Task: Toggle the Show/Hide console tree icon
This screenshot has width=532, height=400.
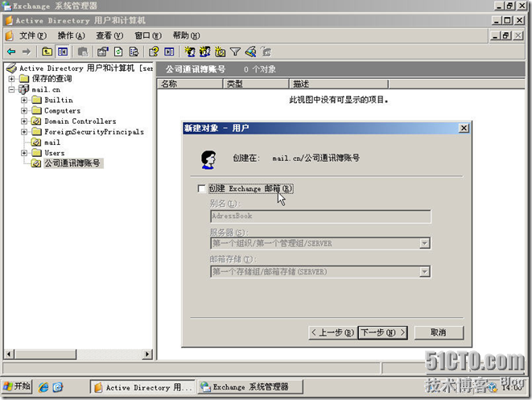Action: pyautogui.click(x=63, y=52)
